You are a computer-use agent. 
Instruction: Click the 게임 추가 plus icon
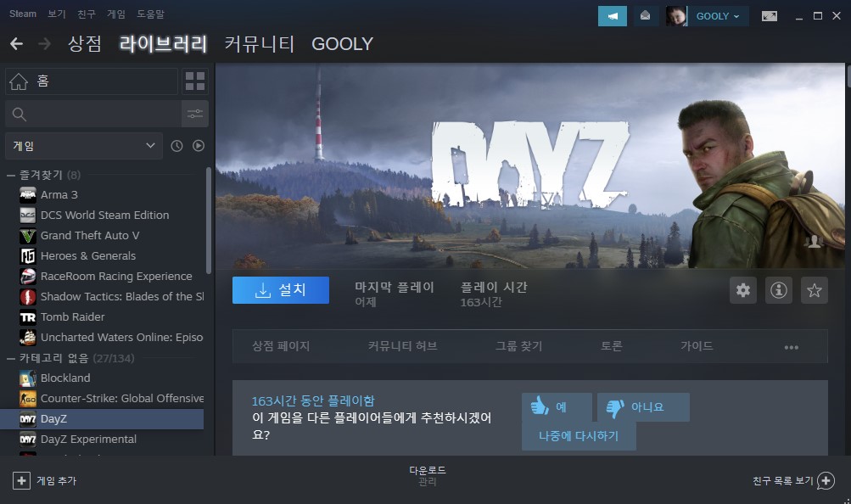click(22, 481)
